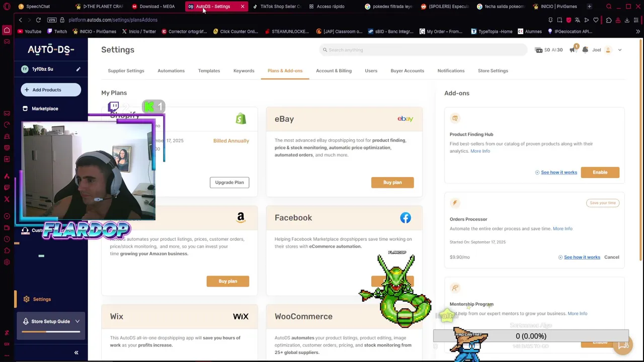This screenshot has width=644, height=362.
Task: Open the Account & Billing tab
Action: pyautogui.click(x=334, y=71)
